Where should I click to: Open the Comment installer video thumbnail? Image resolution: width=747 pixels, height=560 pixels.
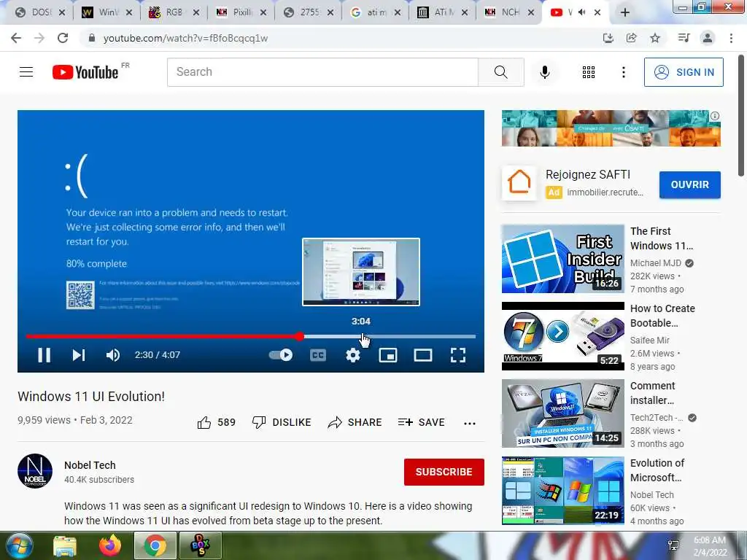point(562,413)
